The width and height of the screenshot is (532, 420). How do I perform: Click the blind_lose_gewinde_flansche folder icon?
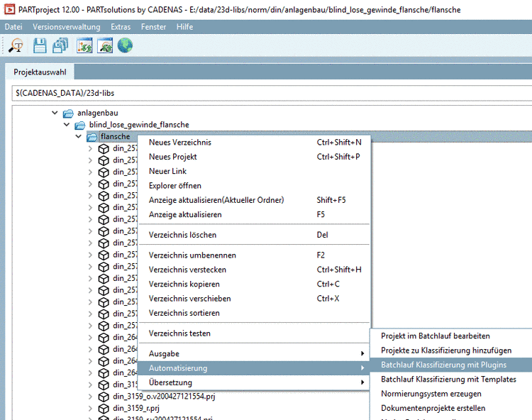(80, 125)
